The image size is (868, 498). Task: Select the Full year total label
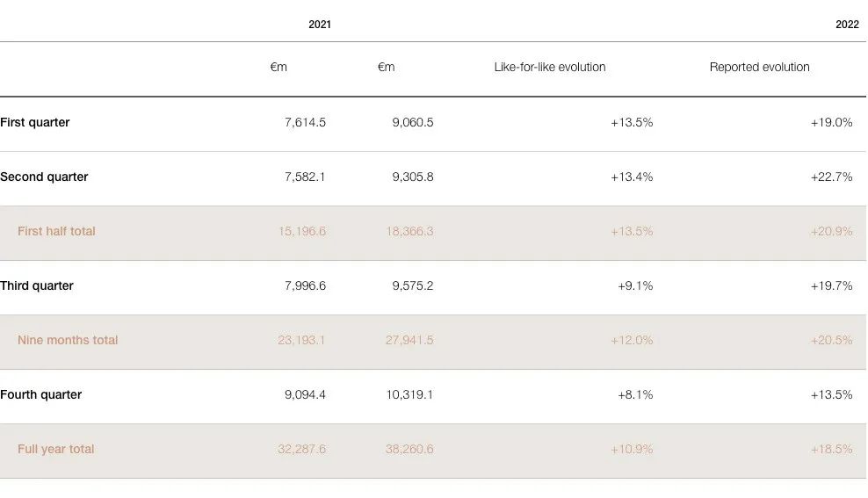click(x=55, y=449)
